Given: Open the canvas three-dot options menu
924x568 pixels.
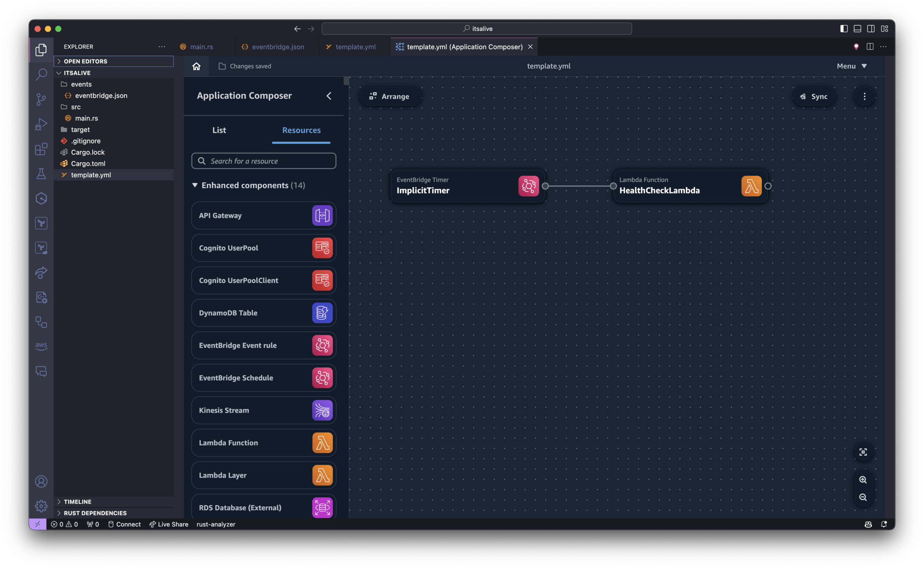Looking at the screenshot, I should coord(865,96).
